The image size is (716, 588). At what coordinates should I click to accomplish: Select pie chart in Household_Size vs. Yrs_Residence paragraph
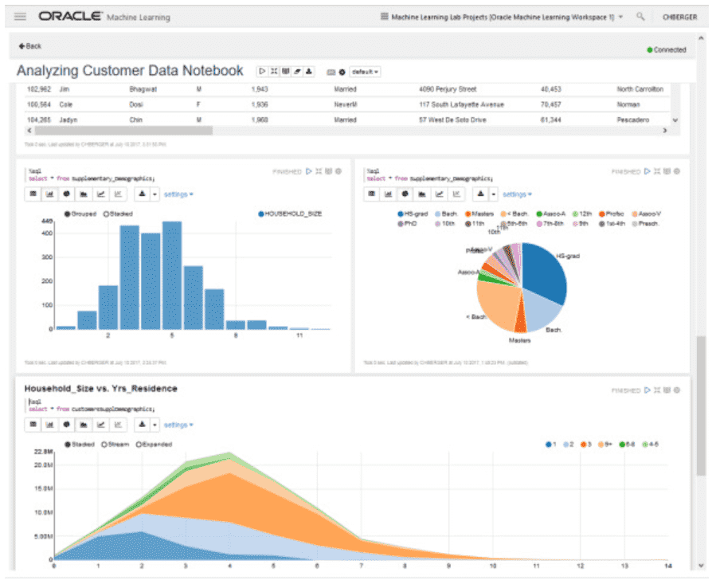pos(67,425)
